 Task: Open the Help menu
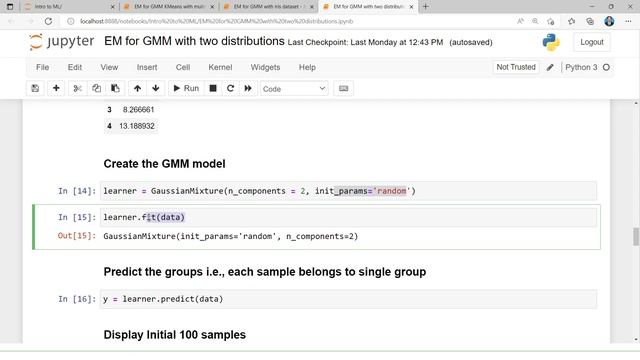tap(307, 67)
